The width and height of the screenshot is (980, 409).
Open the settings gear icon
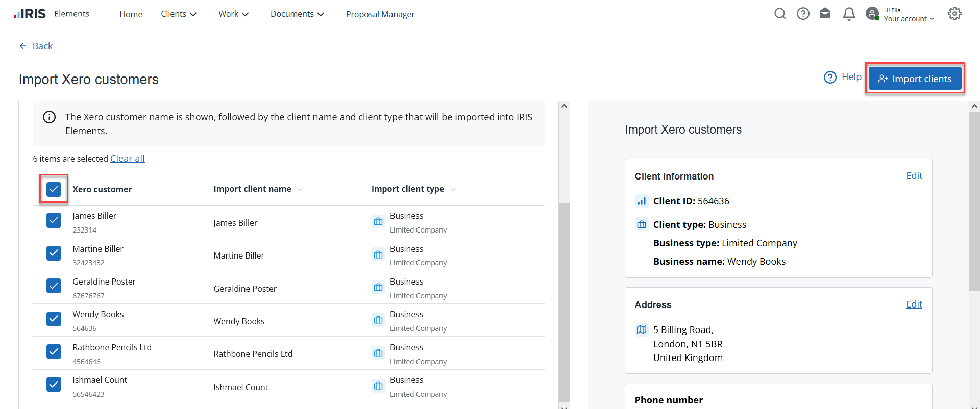point(954,14)
